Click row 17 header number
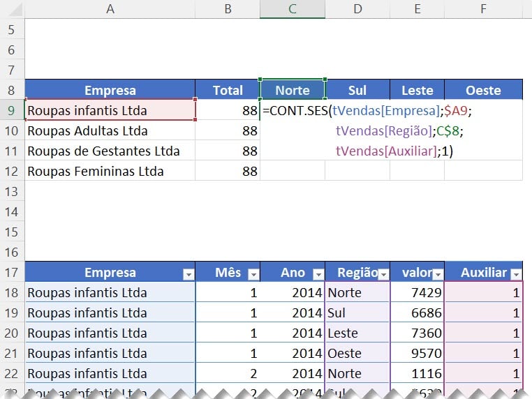532x399 pixels. (x=12, y=272)
